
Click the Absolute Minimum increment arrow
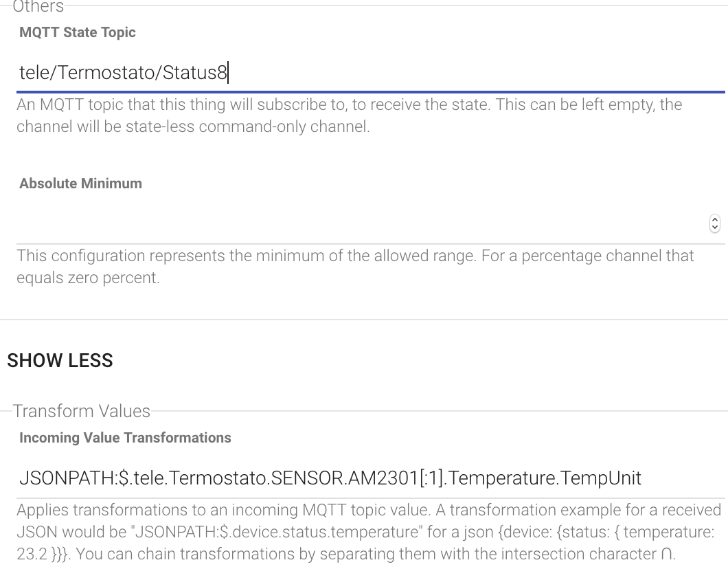714,220
